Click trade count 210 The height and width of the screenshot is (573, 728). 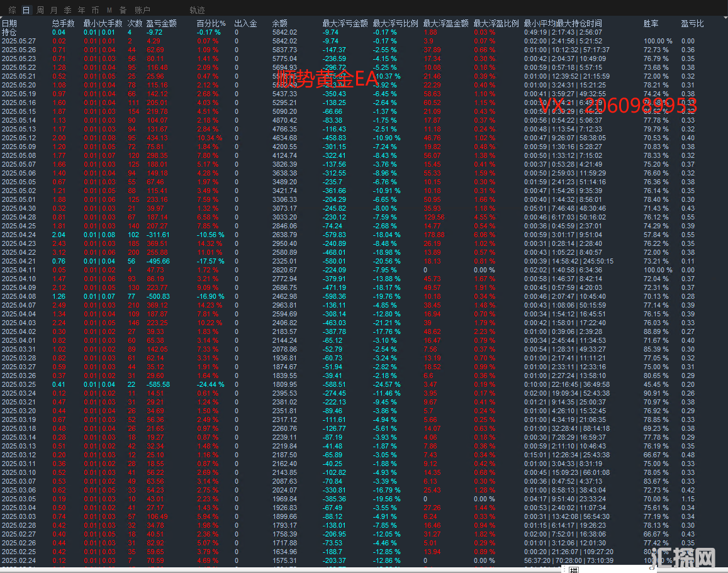pyautogui.click(x=134, y=305)
